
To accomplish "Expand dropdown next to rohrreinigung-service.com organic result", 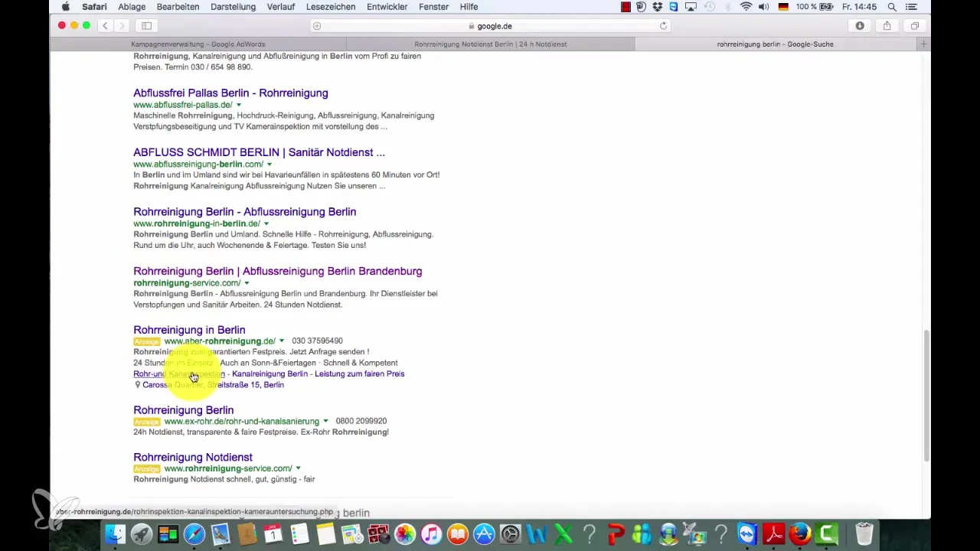I will [247, 283].
